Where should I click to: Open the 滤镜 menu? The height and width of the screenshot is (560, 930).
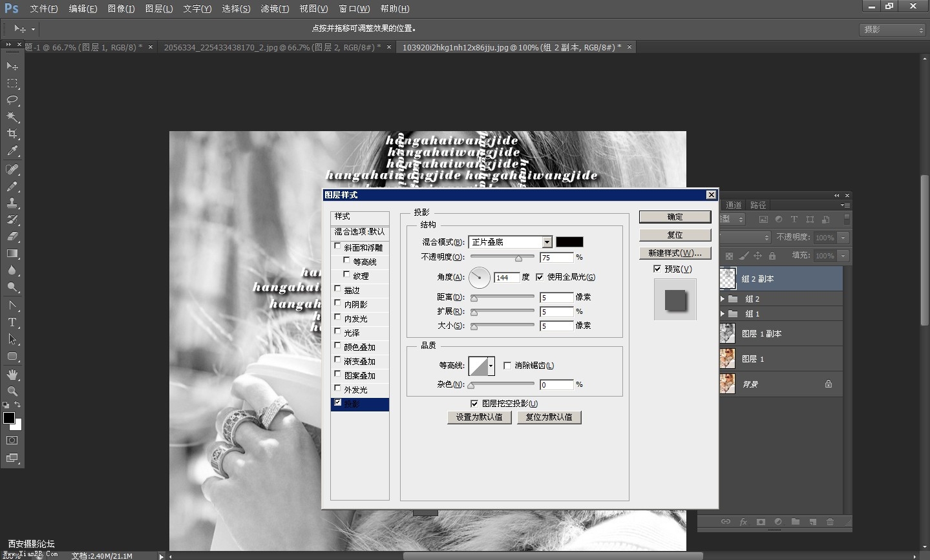point(275,8)
